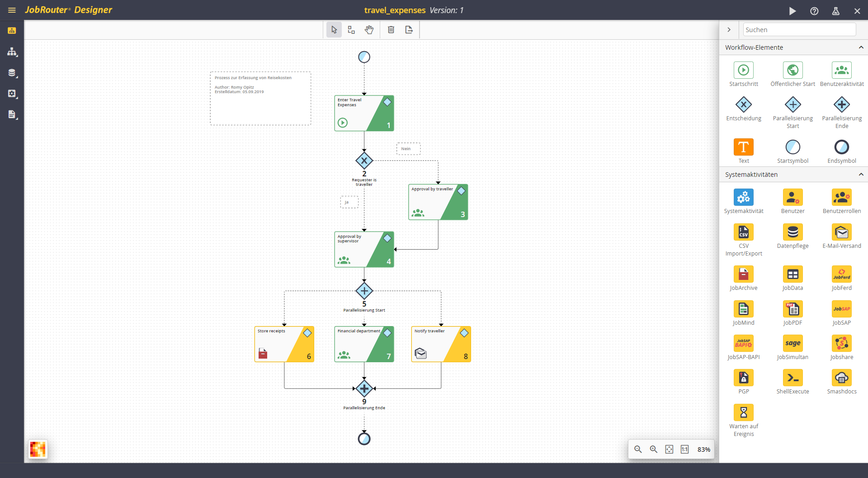868x478 pixels.
Task: Select the Startschritt element
Action: pyautogui.click(x=744, y=74)
